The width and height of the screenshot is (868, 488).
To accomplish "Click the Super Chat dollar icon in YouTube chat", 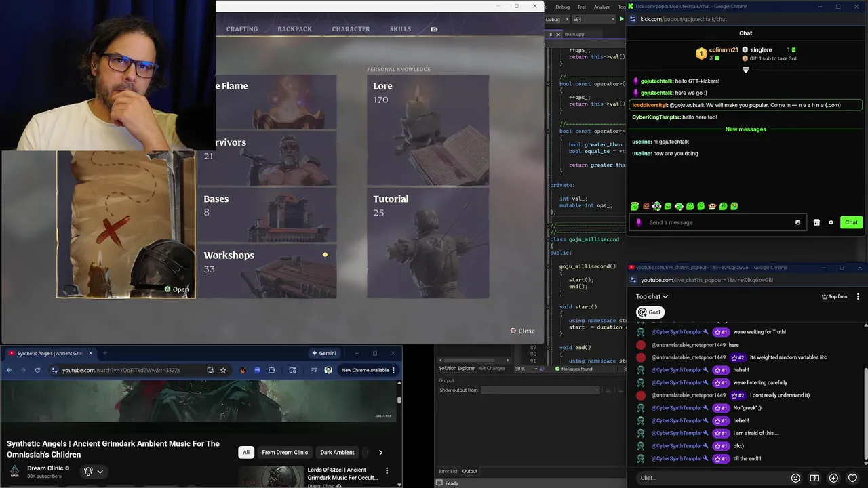I will coord(814,478).
